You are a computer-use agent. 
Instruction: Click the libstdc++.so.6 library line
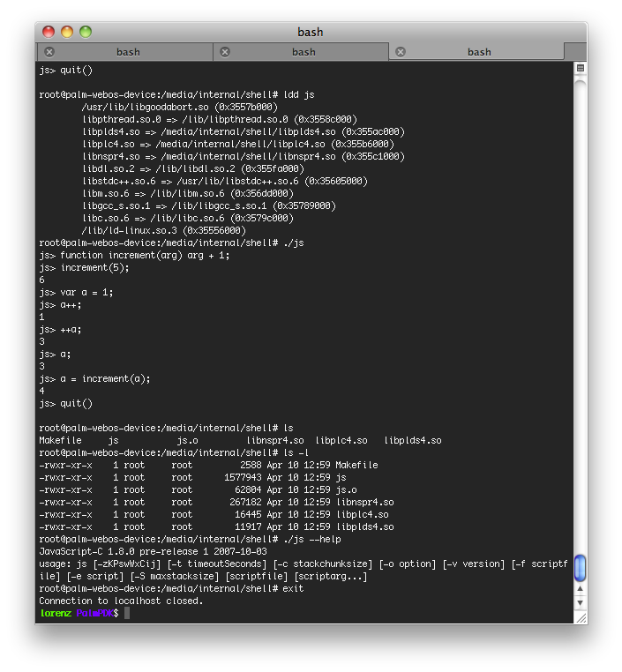tap(225, 182)
